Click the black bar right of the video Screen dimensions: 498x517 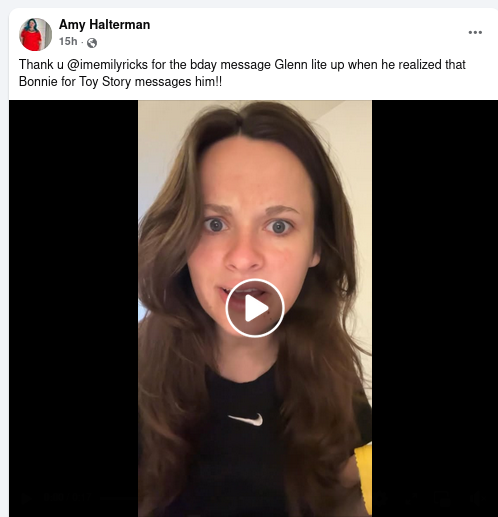pyautogui.click(x=435, y=308)
